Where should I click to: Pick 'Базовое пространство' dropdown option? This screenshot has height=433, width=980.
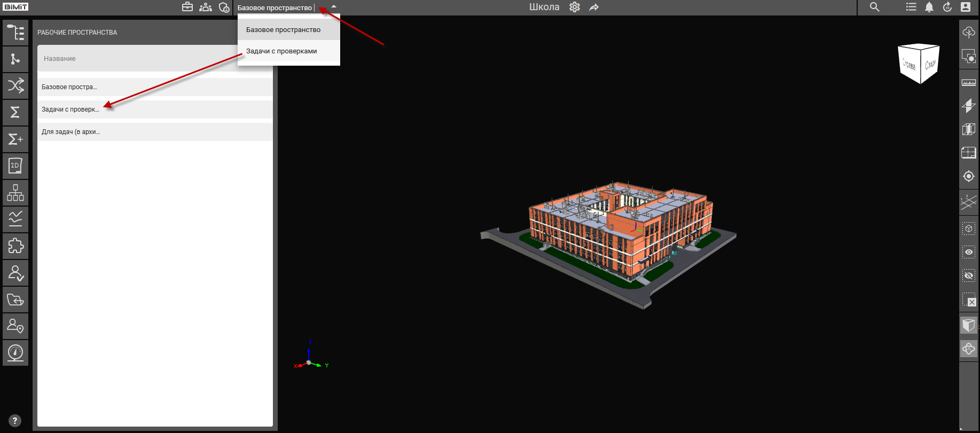[283, 30]
